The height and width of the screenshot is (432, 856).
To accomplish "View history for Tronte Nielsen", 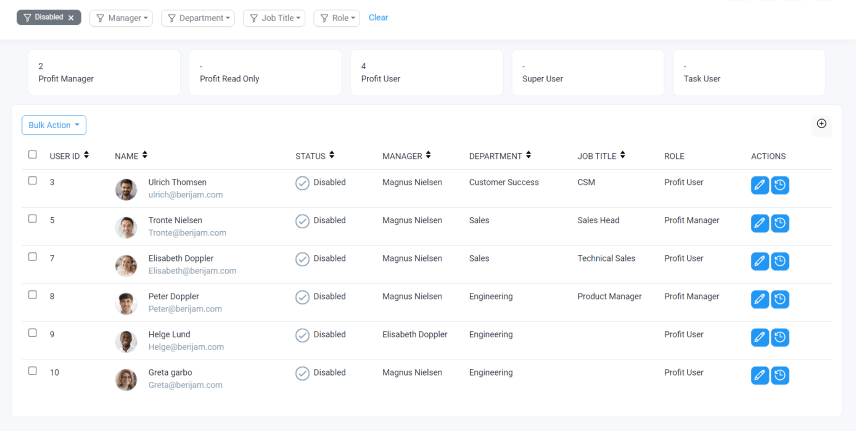I will [780, 223].
